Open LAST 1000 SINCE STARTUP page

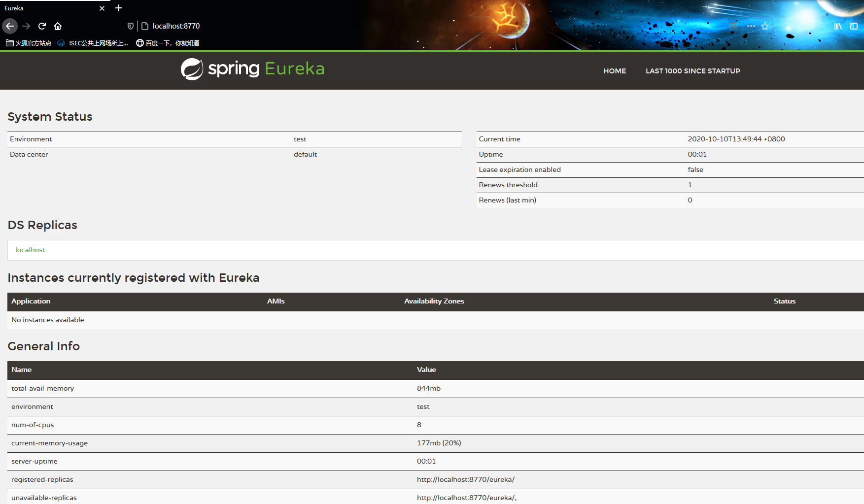point(692,71)
